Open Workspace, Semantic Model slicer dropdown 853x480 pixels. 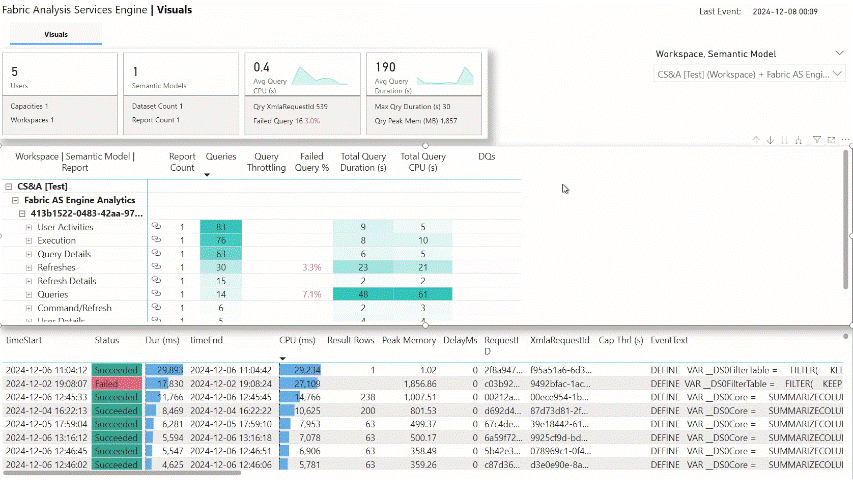[838, 53]
